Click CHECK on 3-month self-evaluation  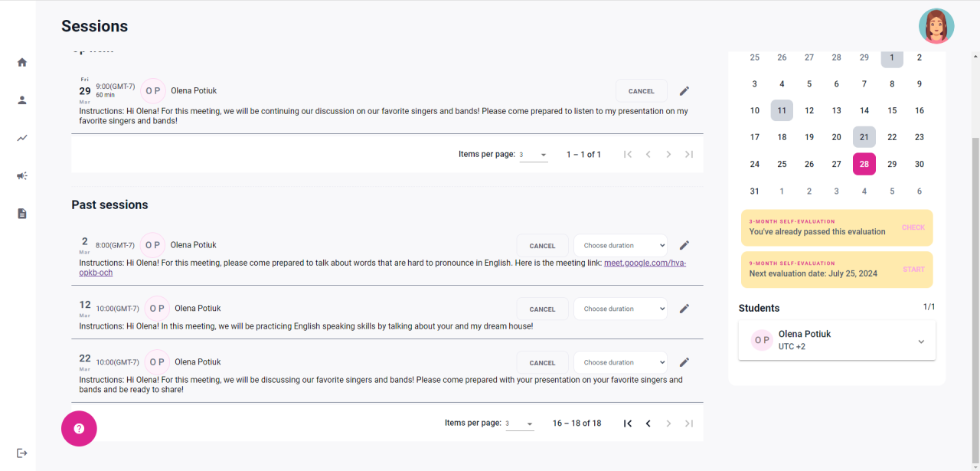913,227
